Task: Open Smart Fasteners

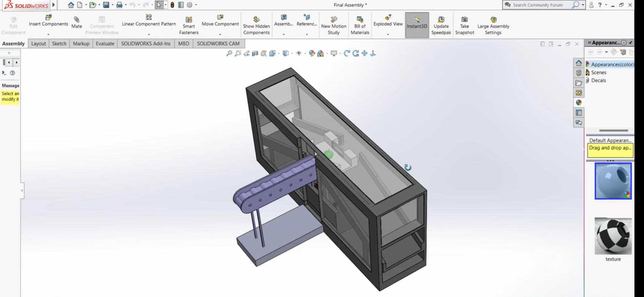Action: click(189, 25)
